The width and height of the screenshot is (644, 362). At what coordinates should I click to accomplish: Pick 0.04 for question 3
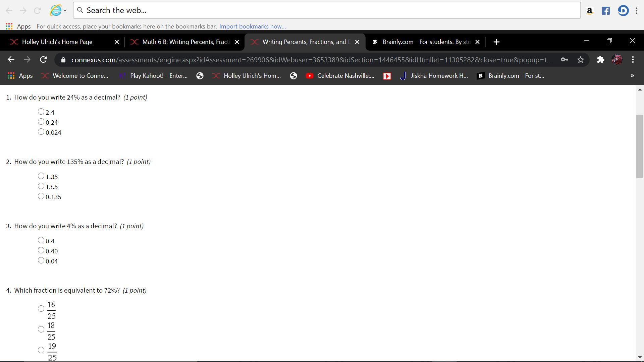coord(41,260)
